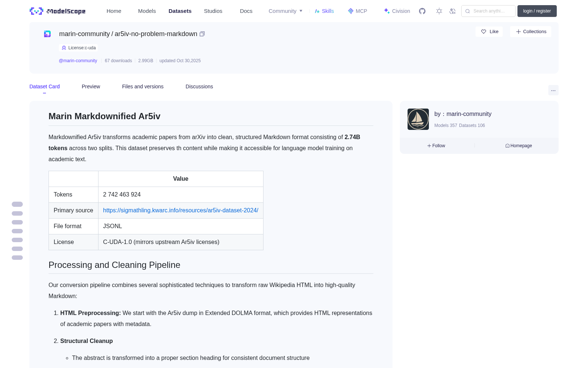Image resolution: width=588 pixels, height=368 pixels.
Task: Click the '2 742 463 924' table cell
Action: click(x=181, y=195)
